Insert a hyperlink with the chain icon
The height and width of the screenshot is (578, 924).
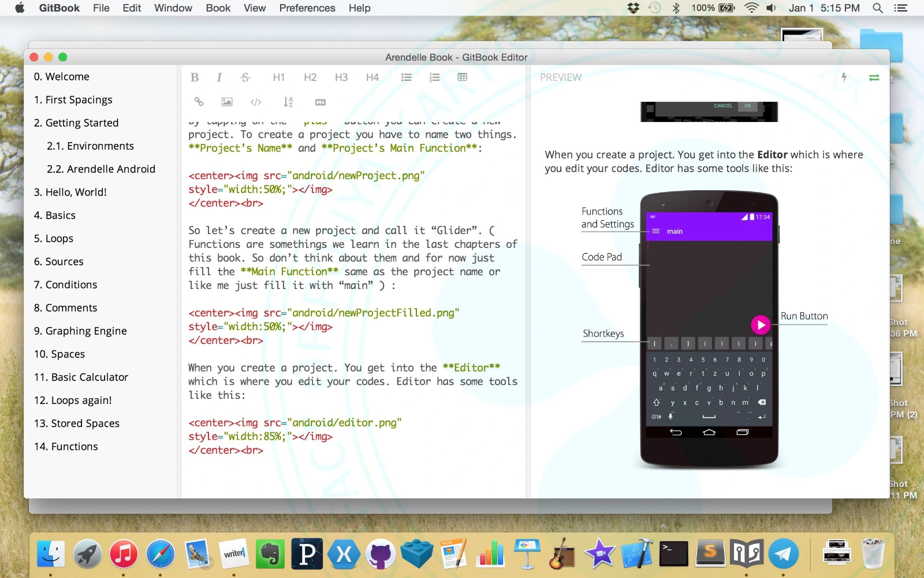tap(199, 102)
